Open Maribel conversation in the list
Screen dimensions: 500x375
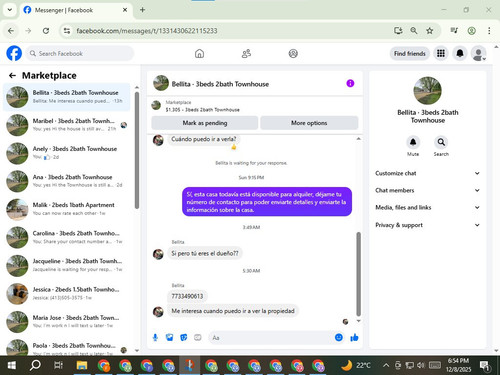click(66, 125)
